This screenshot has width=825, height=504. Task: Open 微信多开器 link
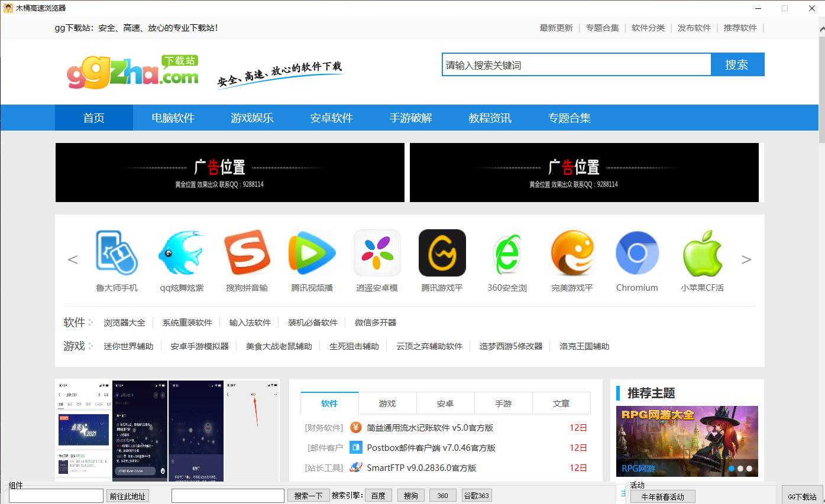376,323
